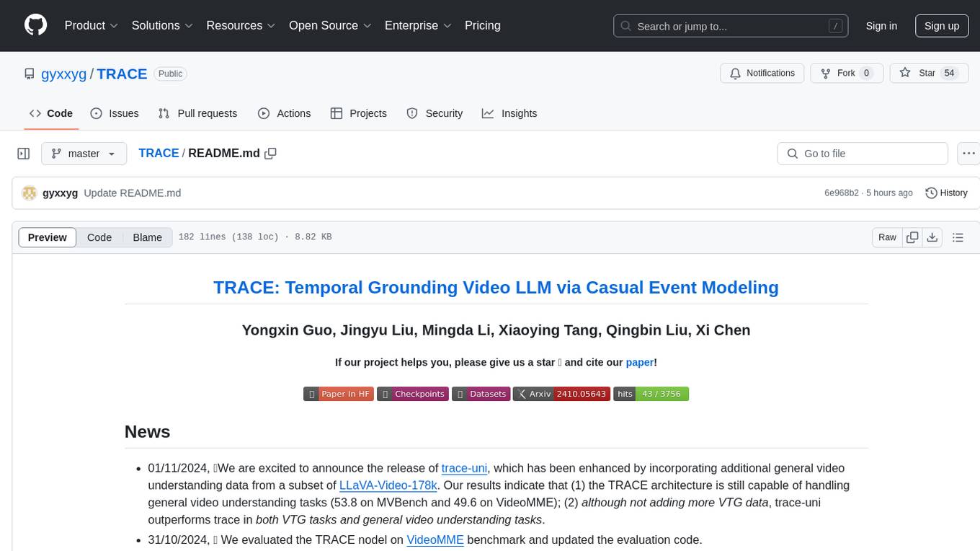Star the TRACE repository
980x551 pixels.
coord(929,73)
